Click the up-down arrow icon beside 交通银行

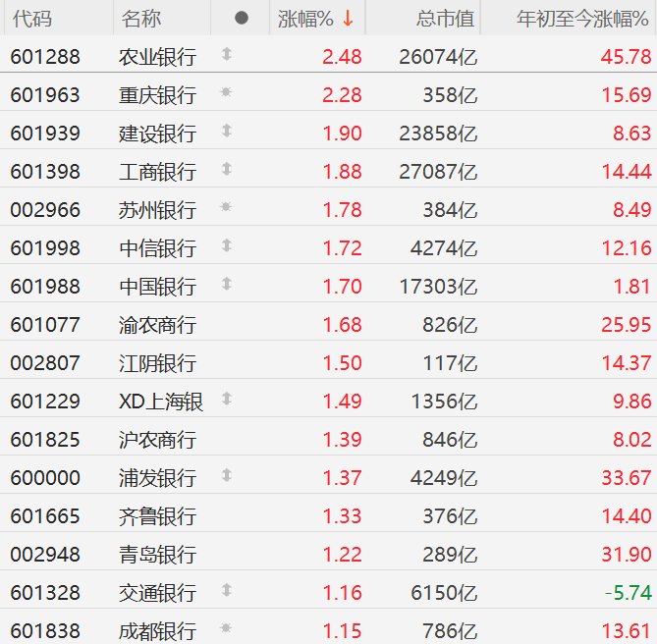click(227, 590)
